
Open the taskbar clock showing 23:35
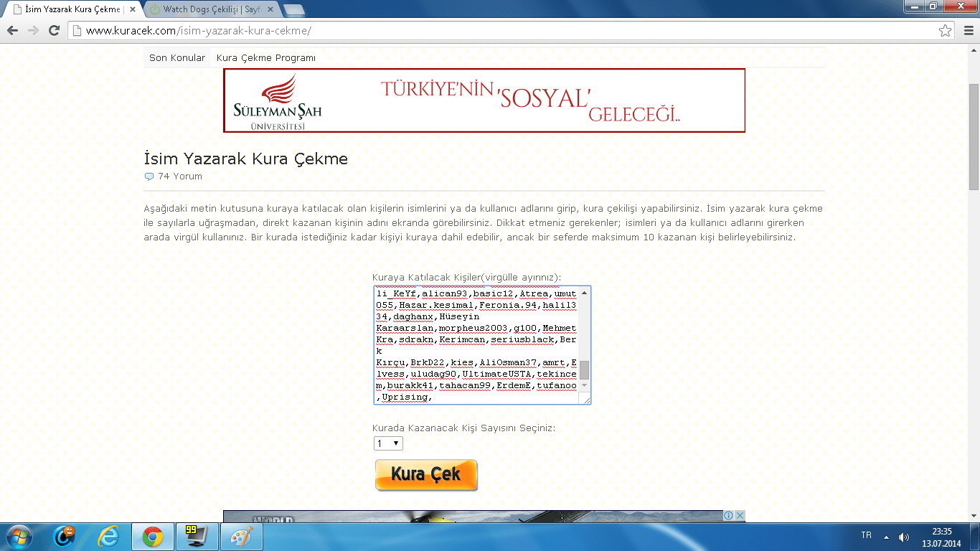tap(942, 537)
